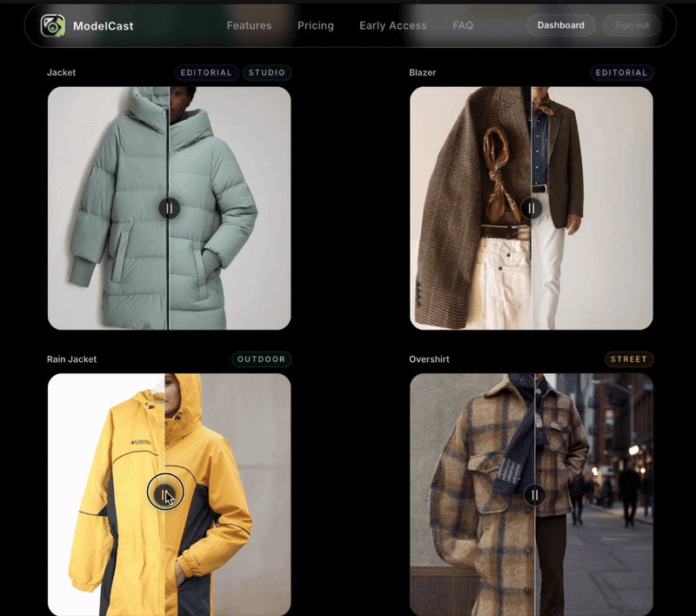Pause the Blazer comparison animation
This screenshot has height=616, width=696.
pyautogui.click(x=532, y=208)
